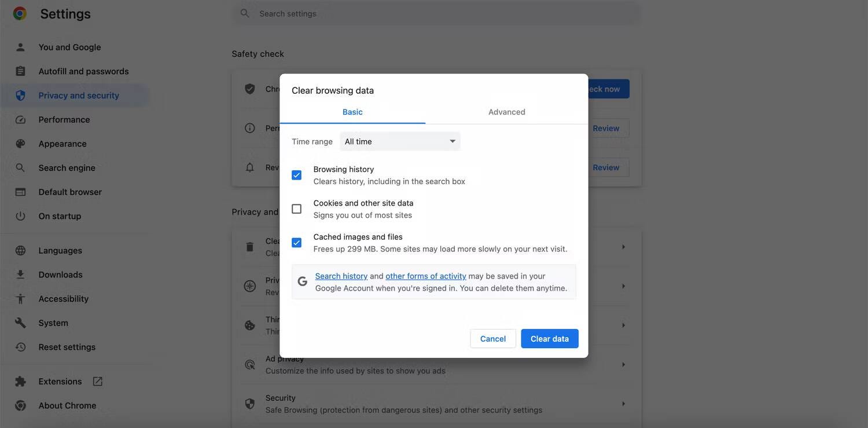
Task: Open the Search history link
Action: 341,276
